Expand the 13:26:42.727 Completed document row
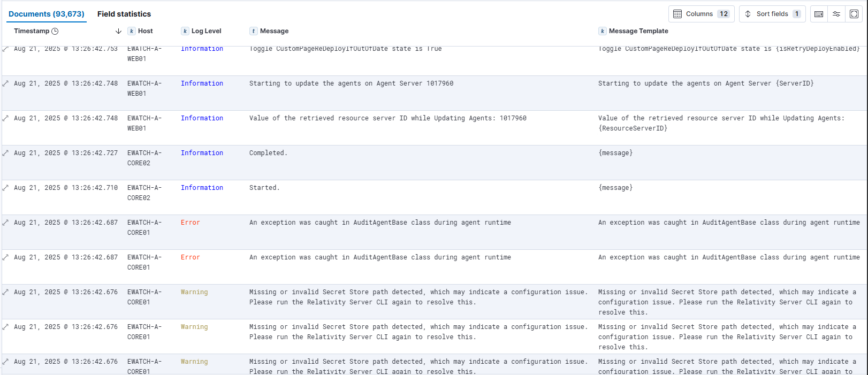 pos(6,153)
